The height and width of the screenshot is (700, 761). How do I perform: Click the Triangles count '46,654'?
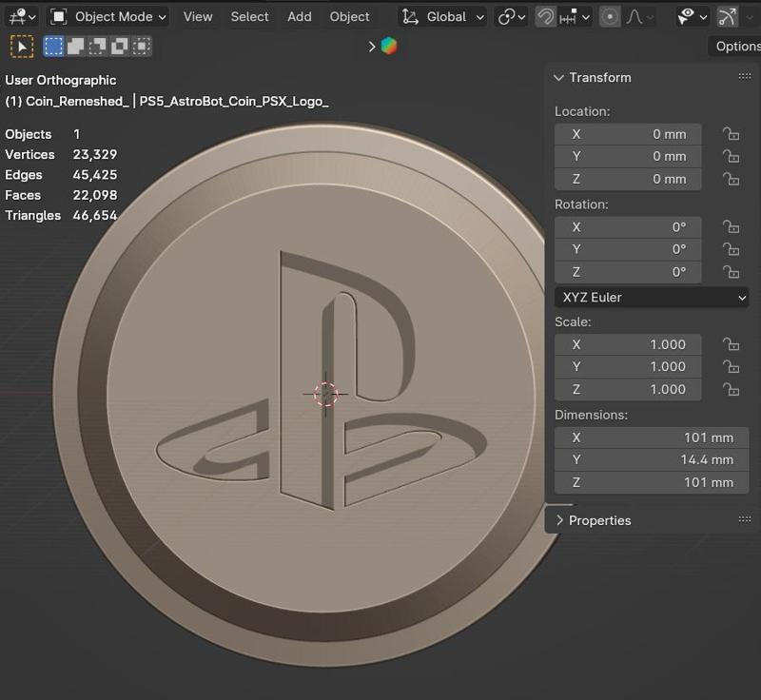(x=94, y=215)
